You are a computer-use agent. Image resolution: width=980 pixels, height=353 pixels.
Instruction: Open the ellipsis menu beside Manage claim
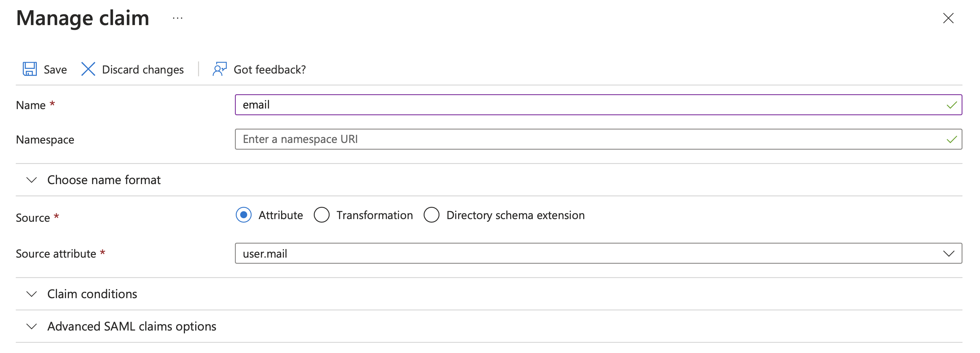pyautogui.click(x=178, y=18)
